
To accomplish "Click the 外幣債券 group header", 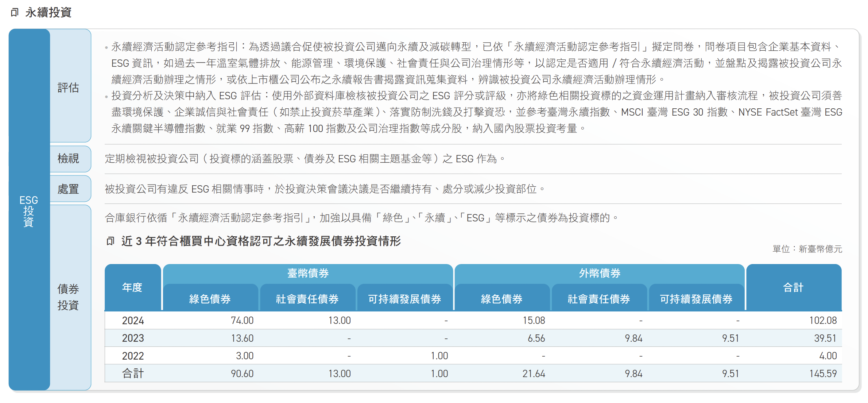I will [x=600, y=273].
